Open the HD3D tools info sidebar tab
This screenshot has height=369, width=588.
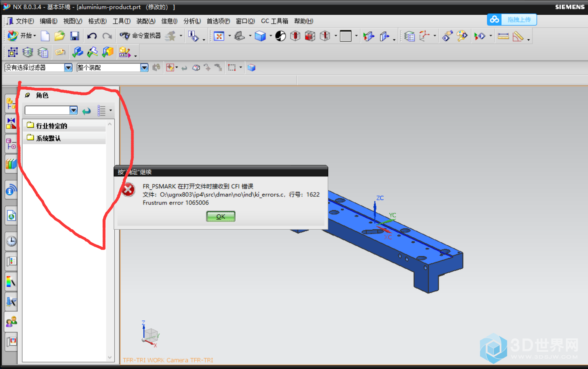[11, 190]
